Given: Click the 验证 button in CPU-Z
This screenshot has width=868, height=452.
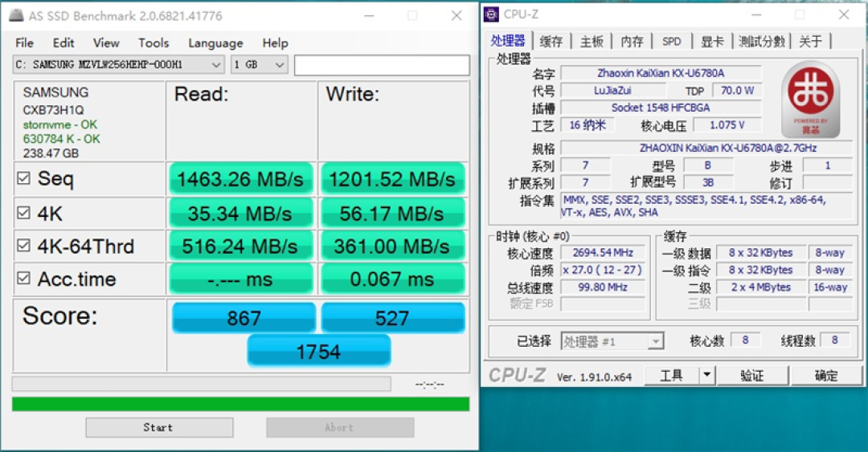Looking at the screenshot, I should click(752, 376).
